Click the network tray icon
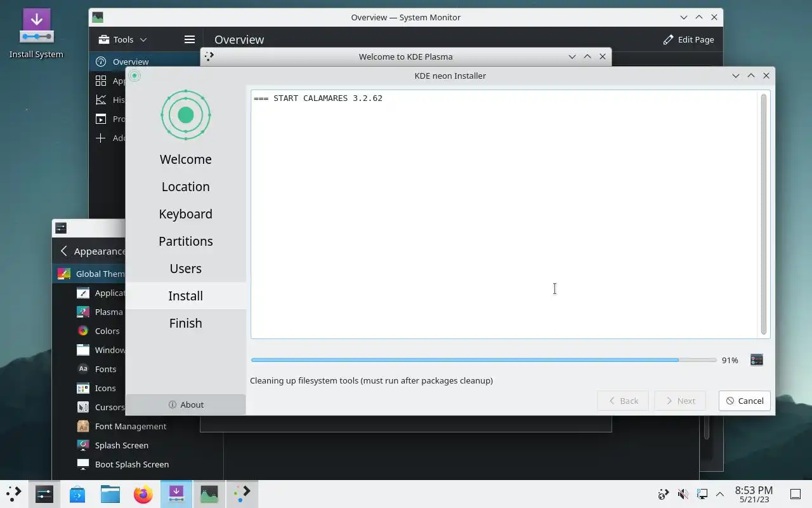 tap(702, 494)
